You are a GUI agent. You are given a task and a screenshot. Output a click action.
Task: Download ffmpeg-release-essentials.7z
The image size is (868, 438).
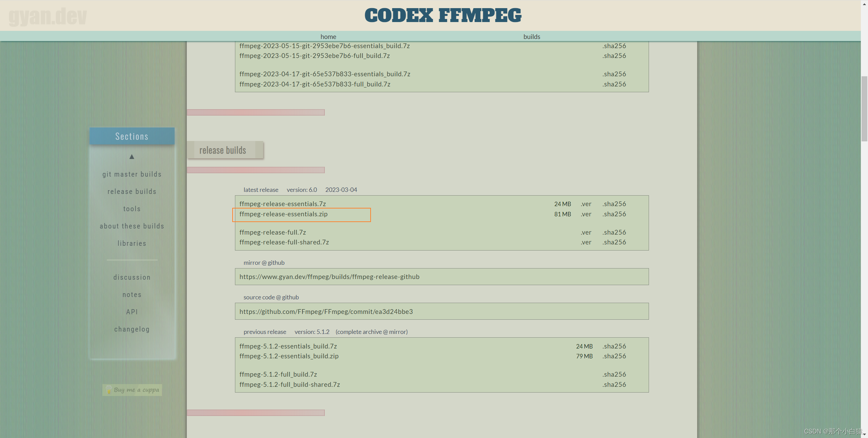pyautogui.click(x=282, y=204)
